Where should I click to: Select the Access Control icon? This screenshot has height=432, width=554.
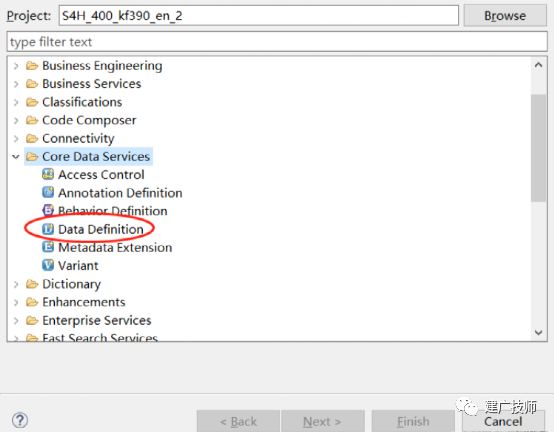(x=48, y=174)
